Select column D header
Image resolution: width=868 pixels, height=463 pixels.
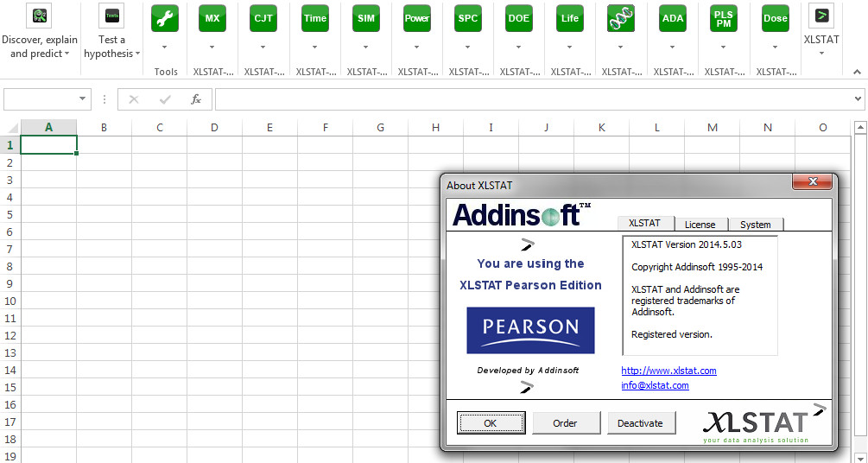tap(214, 127)
